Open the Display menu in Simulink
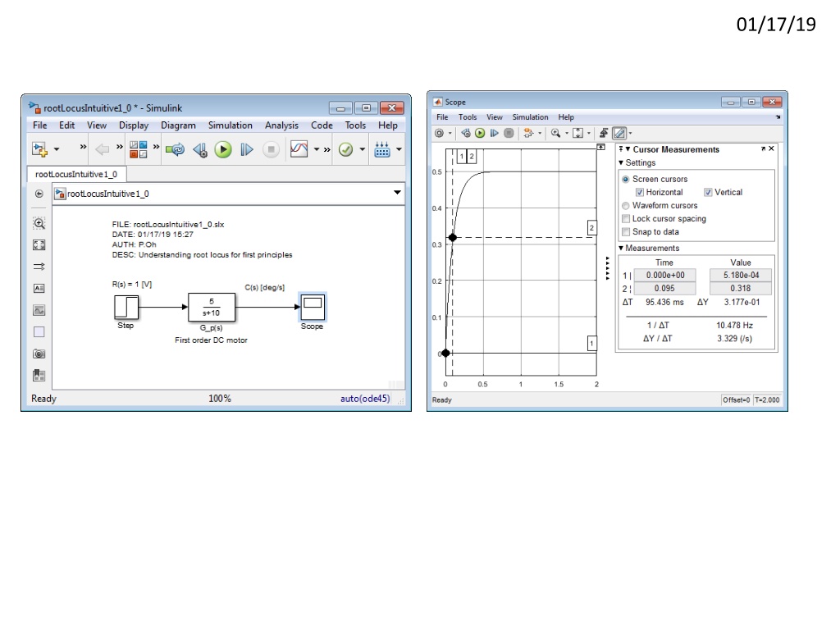Image resolution: width=840 pixels, height=630 pixels. coord(134,126)
